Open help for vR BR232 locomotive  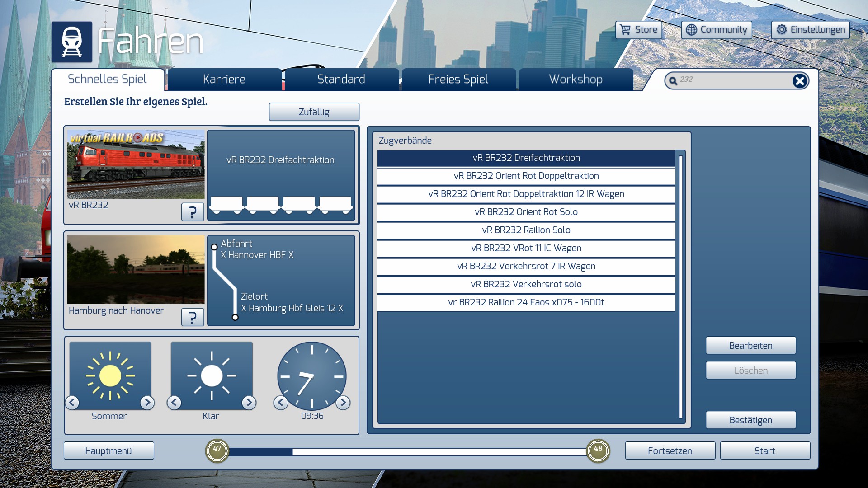tap(192, 211)
